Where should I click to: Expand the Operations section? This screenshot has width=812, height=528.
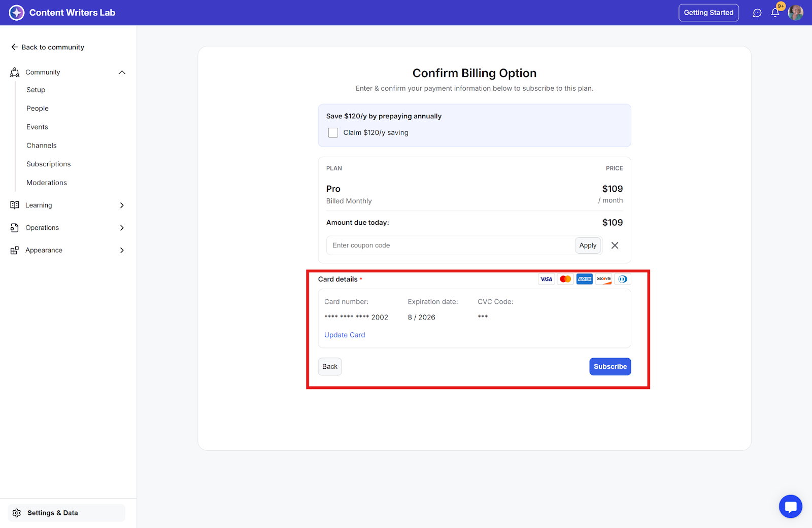[x=122, y=228]
